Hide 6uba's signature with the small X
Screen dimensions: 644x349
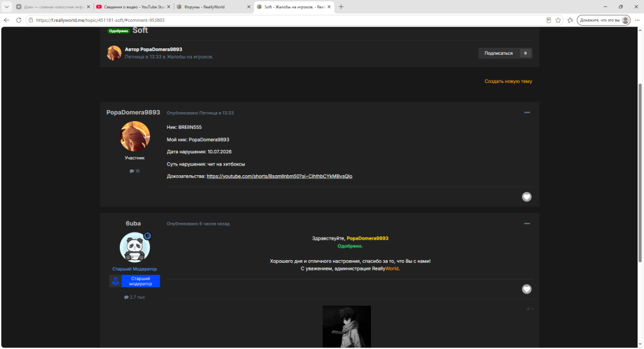pyautogui.click(x=529, y=309)
